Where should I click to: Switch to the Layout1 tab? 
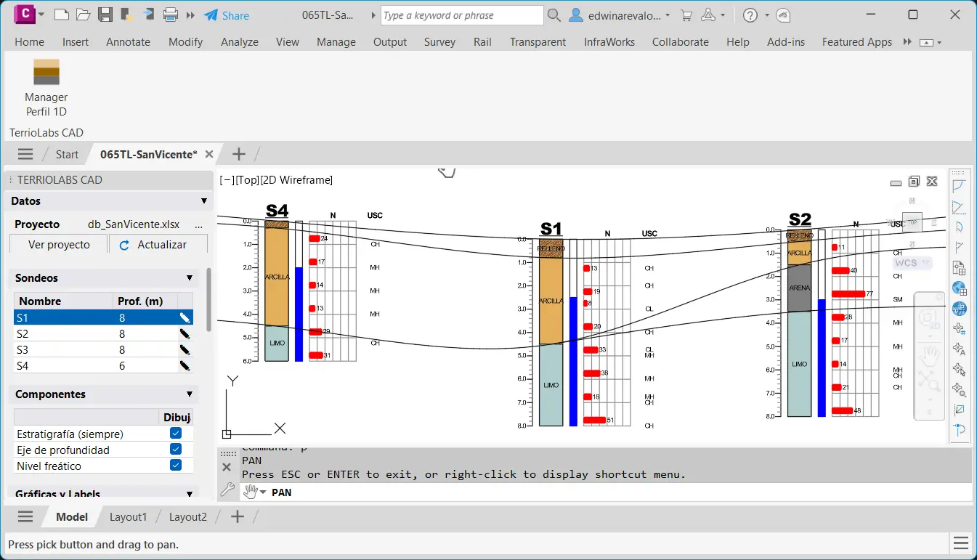(x=129, y=517)
